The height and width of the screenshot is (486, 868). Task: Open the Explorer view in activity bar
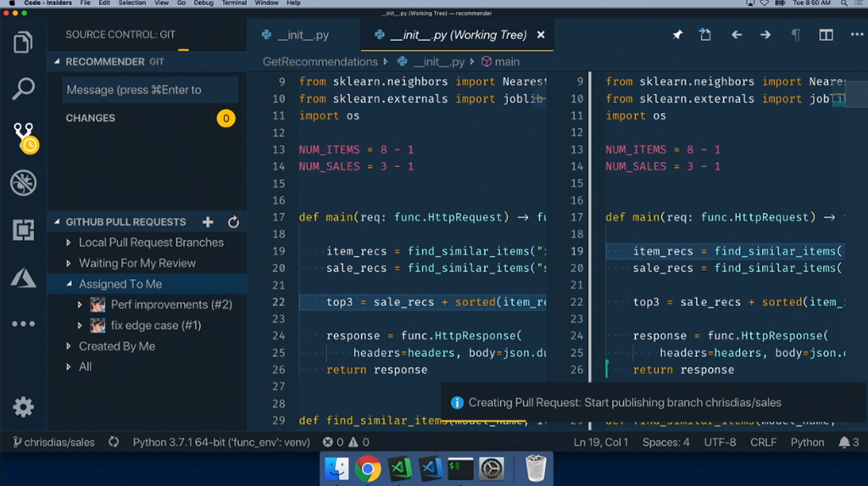tap(23, 42)
